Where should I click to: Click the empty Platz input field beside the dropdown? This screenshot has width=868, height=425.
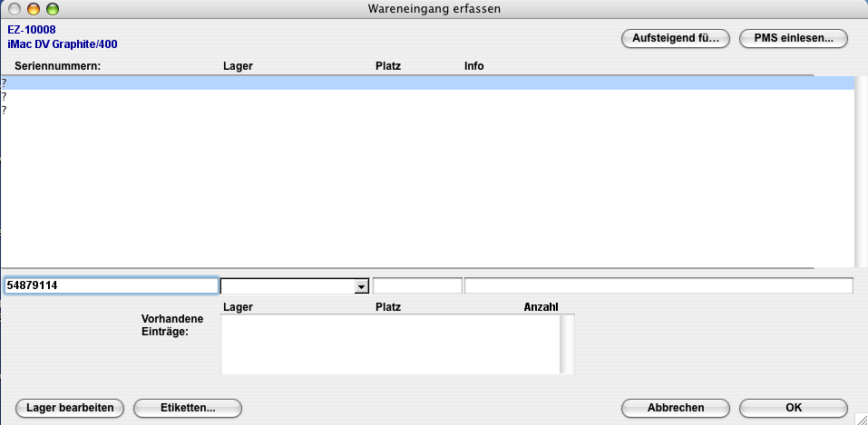(417, 286)
